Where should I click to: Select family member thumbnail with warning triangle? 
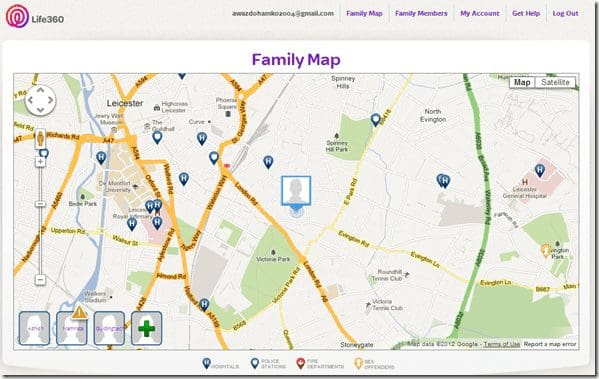coord(71,328)
